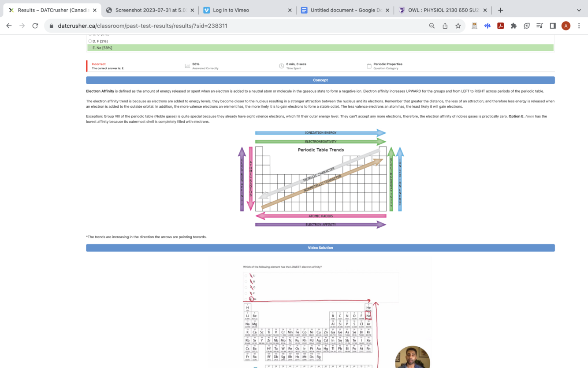Image resolution: width=588 pixels, height=368 pixels.
Task: Click the blue Video Solution header bar
Action: pos(320,248)
